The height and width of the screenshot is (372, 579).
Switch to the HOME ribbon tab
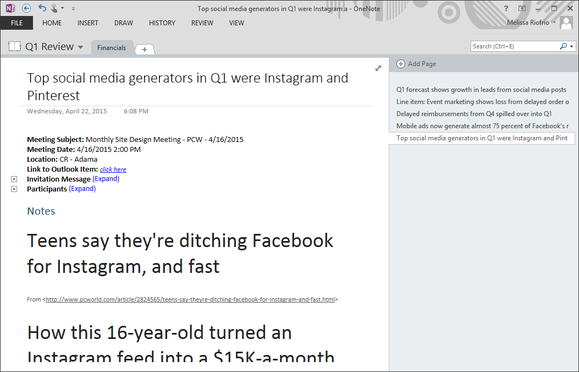[52, 23]
